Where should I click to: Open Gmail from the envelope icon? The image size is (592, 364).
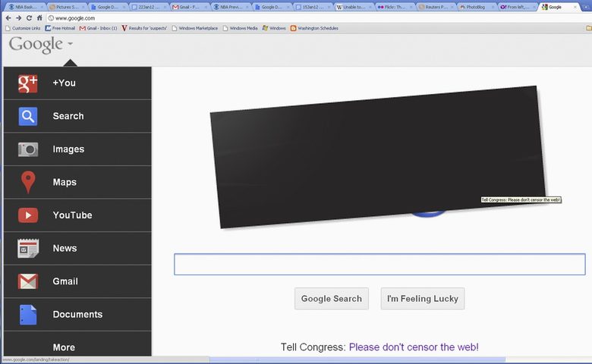point(28,281)
